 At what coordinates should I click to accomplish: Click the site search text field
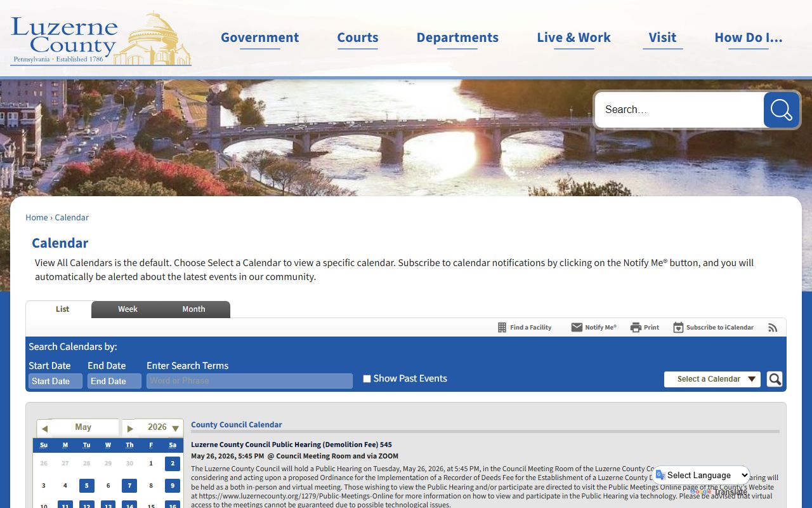[x=680, y=110]
